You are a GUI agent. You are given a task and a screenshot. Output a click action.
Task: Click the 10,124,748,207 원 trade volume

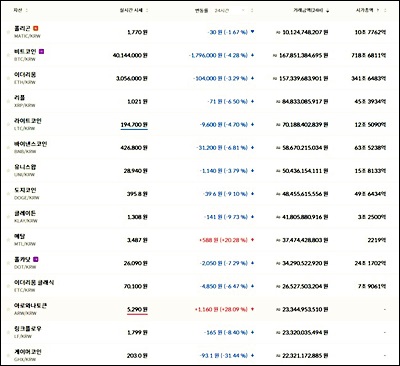(x=305, y=32)
